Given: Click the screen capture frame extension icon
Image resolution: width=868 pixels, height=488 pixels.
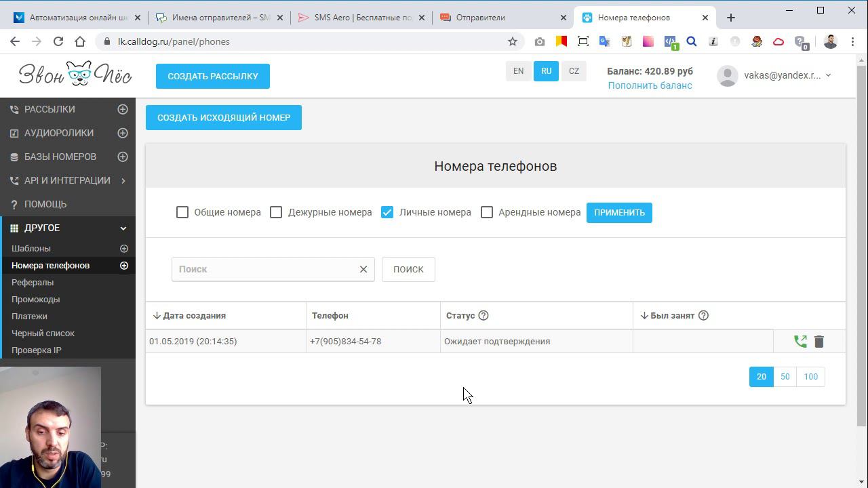Looking at the screenshot, I should pyautogui.click(x=583, y=41).
